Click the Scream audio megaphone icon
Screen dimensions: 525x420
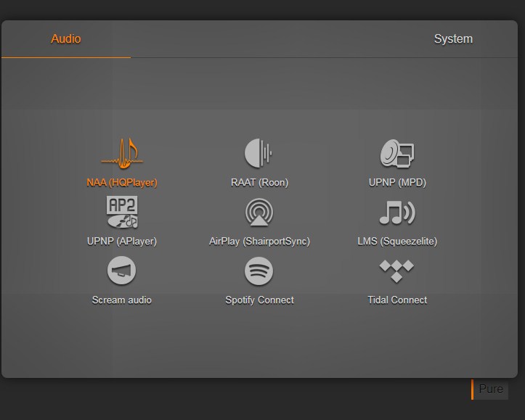coord(122,271)
